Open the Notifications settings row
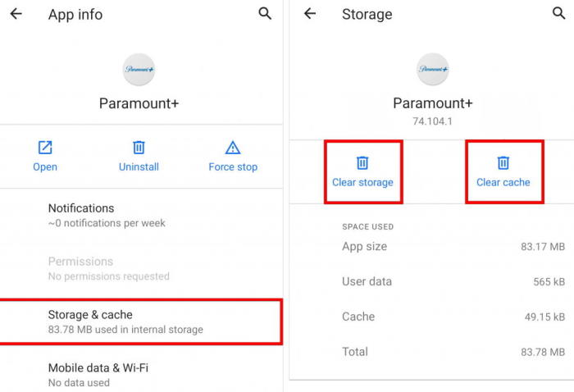The width and height of the screenshot is (574, 392). (x=141, y=215)
